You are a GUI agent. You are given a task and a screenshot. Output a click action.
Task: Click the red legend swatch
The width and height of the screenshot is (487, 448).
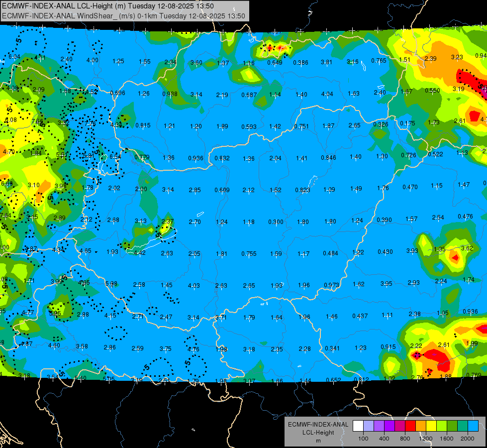(410, 426)
